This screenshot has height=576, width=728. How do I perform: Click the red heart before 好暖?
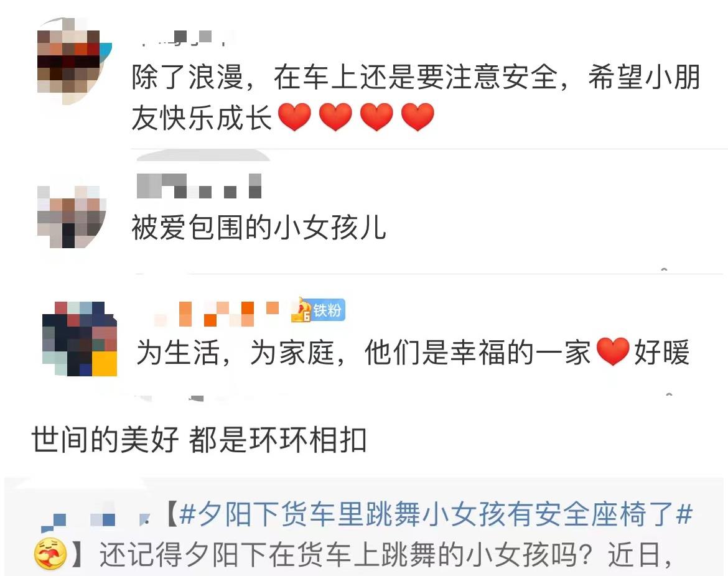[612, 351]
